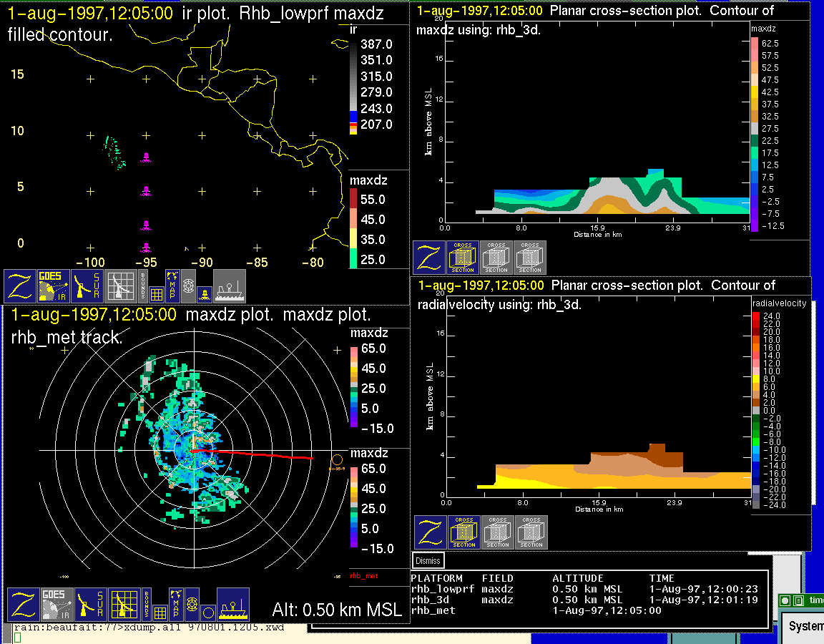Click the SUR radar icon in the IR plot toolbar
824x644 pixels.
click(x=89, y=286)
